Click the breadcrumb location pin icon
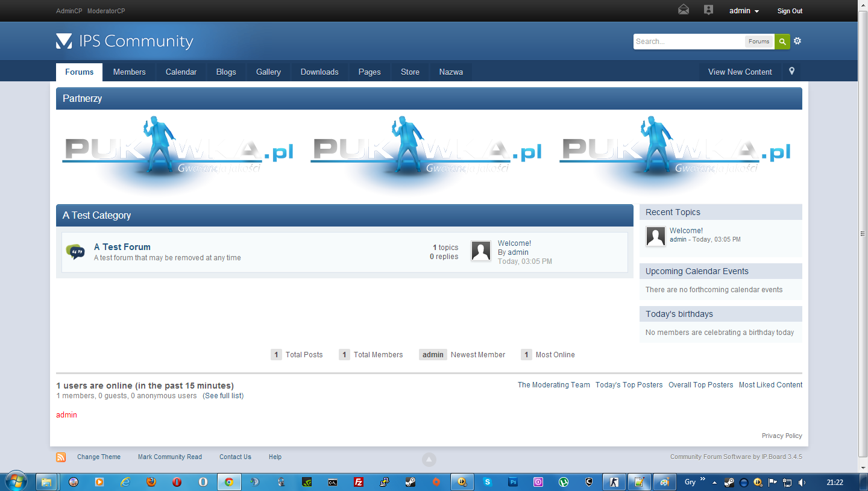Screen dimensions: 868x491 point(791,71)
